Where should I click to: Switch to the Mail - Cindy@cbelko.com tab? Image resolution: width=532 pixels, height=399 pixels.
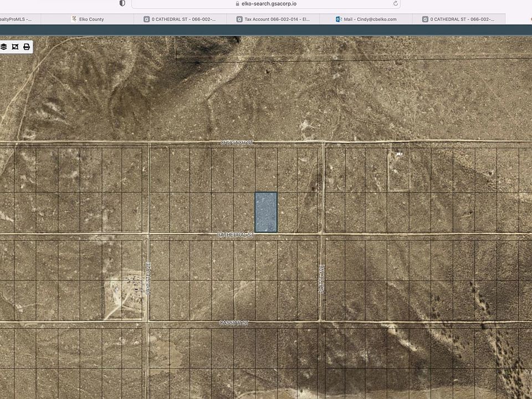pos(366,19)
